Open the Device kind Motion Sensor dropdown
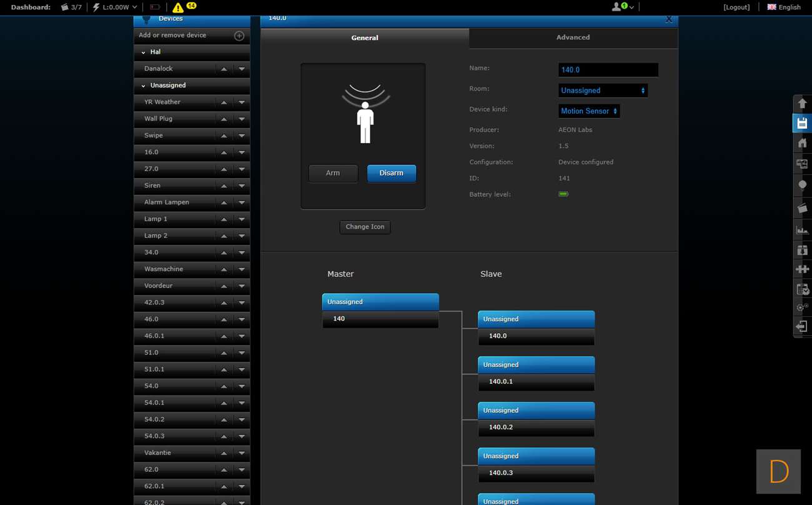812x505 pixels. point(588,111)
